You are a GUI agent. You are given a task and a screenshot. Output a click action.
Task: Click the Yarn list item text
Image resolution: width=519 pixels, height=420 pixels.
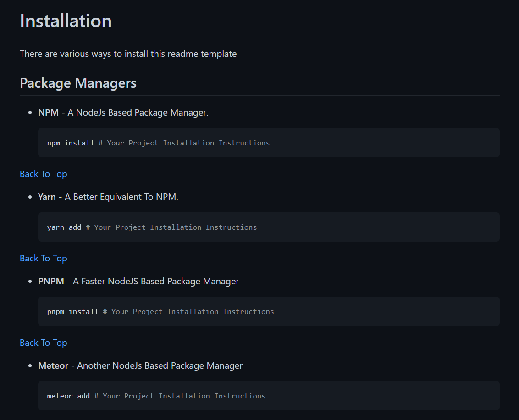point(108,197)
